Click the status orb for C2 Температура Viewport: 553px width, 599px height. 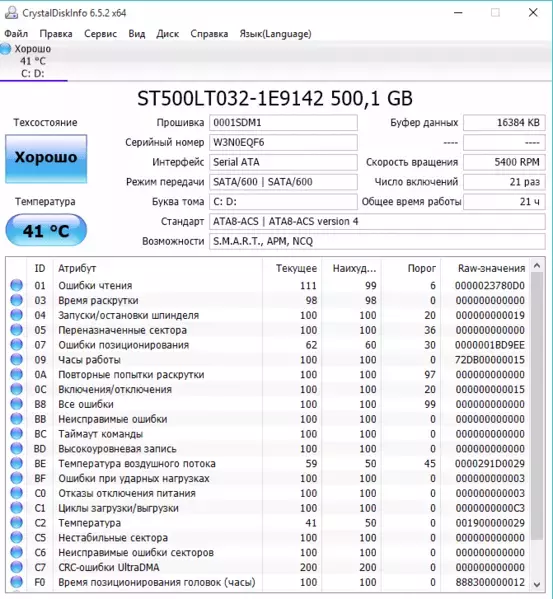(16, 523)
